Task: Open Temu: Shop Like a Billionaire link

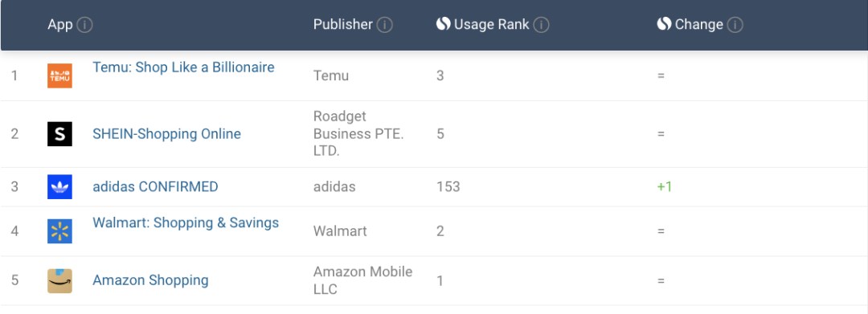Action: tap(183, 67)
